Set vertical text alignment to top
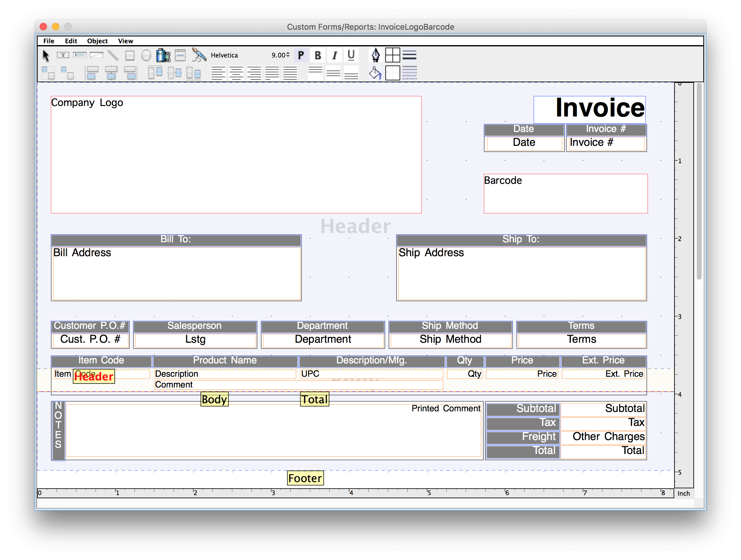The width and height of the screenshot is (741, 560). tap(315, 73)
